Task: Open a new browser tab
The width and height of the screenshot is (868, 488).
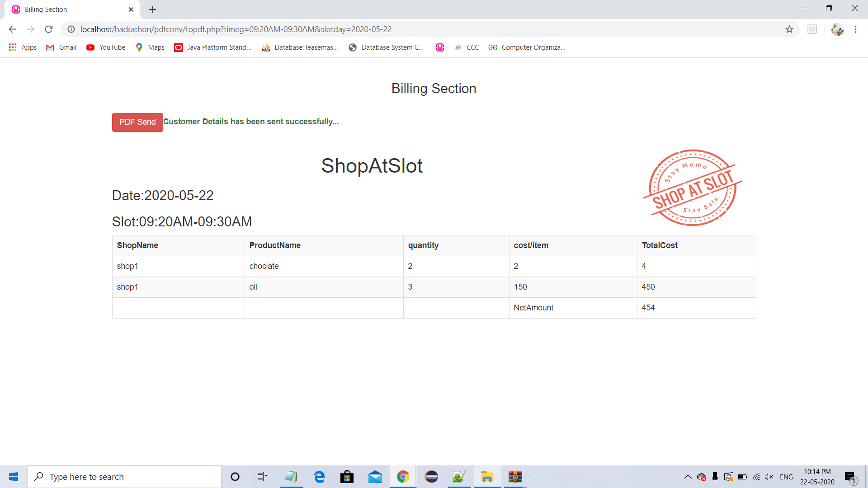Action: click(152, 9)
